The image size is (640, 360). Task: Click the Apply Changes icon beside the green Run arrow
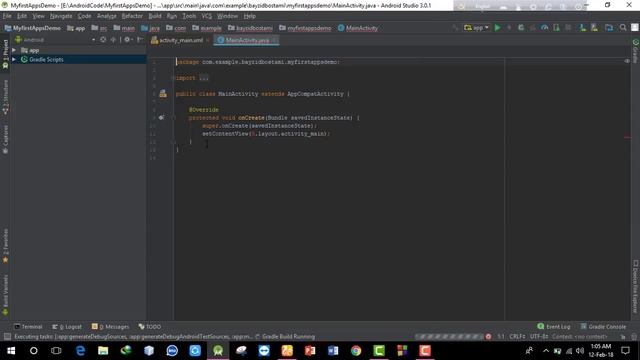pyautogui.click(x=509, y=28)
